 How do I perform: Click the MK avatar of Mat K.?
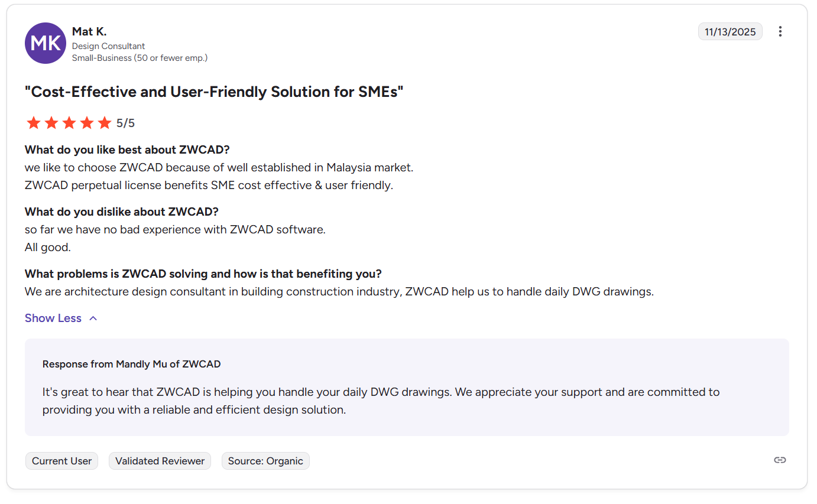(45, 43)
